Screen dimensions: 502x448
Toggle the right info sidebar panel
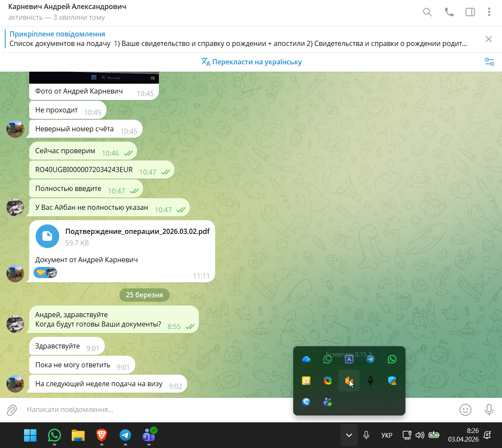pyautogui.click(x=470, y=12)
